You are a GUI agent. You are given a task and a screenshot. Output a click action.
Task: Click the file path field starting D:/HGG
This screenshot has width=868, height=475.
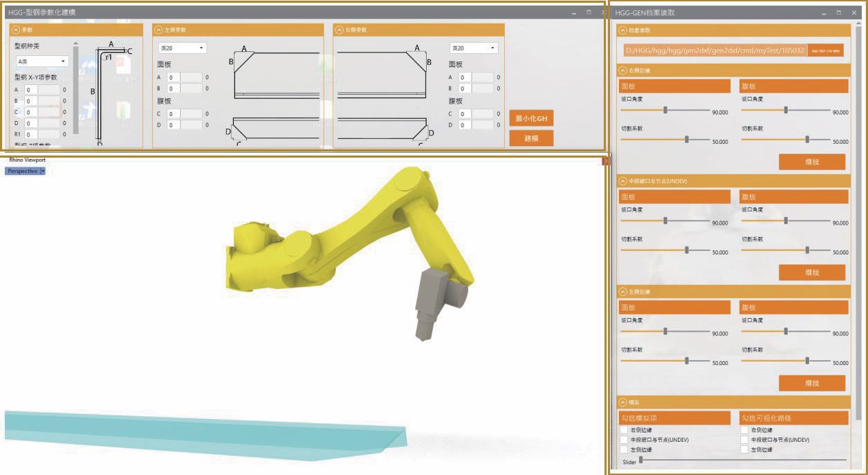pyautogui.click(x=713, y=50)
